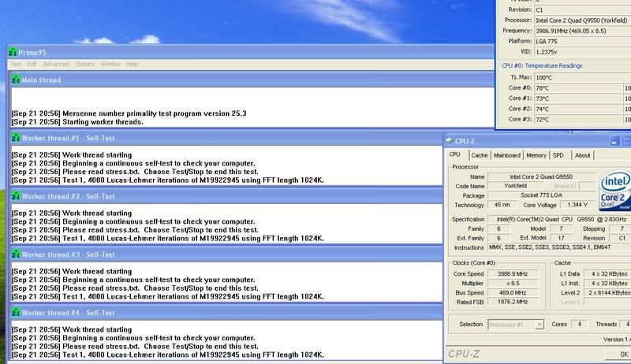The image size is (631, 364).
Task: Click the Intel Core 2 Quad logo
Action: (x=615, y=191)
